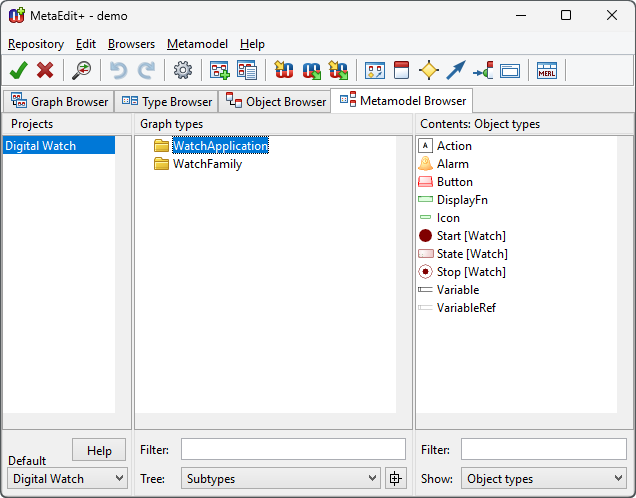This screenshot has height=498, width=636.
Task: Open the Help menu
Action: pos(252,44)
